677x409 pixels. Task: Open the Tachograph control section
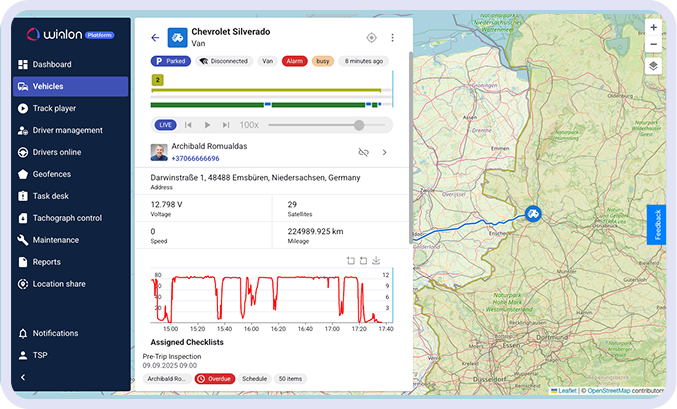pos(67,218)
